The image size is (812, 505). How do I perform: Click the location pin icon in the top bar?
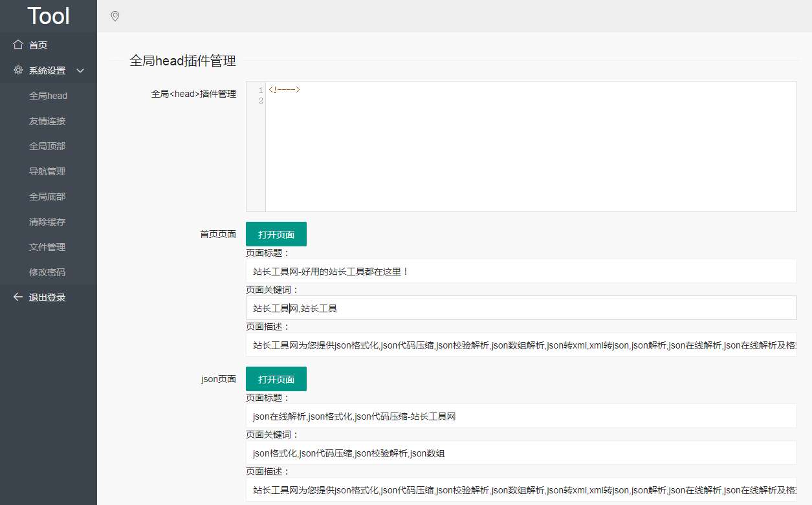pos(115,16)
